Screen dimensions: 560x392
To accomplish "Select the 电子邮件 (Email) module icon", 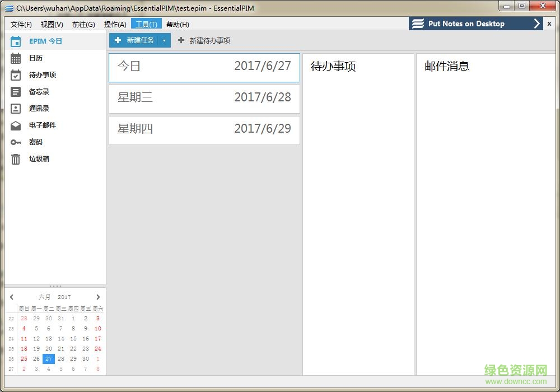I will 15,125.
